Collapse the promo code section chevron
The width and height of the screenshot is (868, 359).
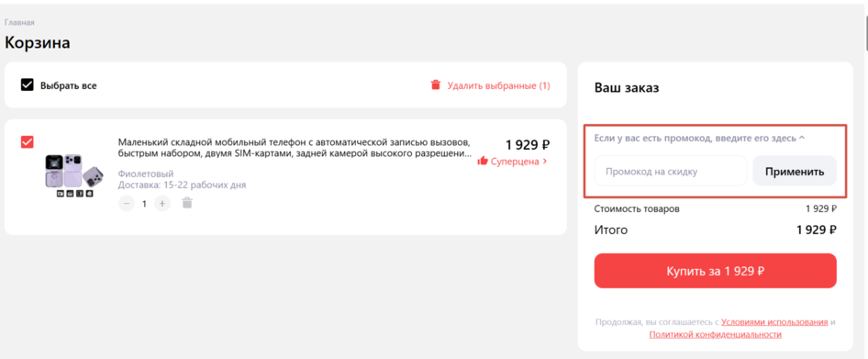pos(802,138)
